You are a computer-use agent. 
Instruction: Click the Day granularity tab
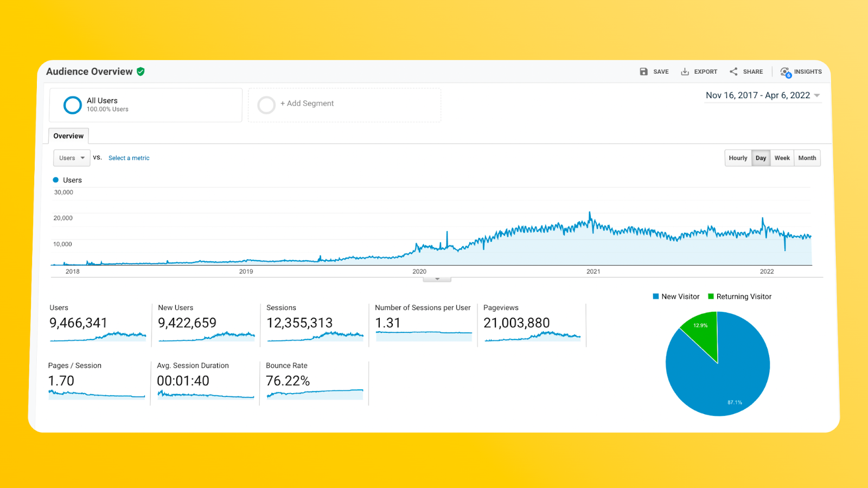(761, 158)
